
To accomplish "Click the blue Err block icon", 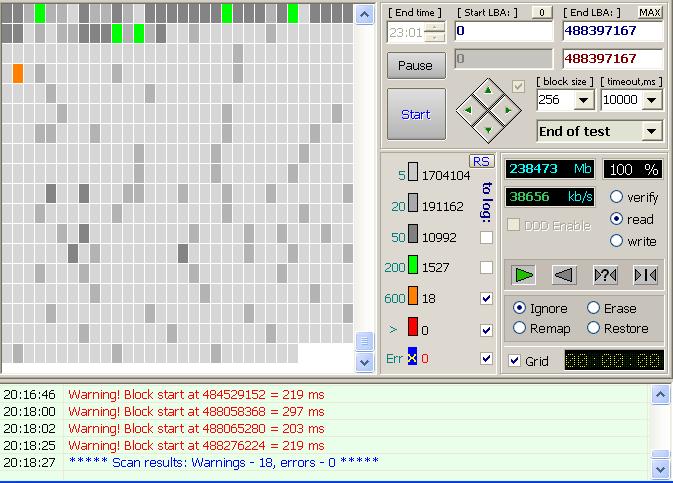I will [412, 356].
